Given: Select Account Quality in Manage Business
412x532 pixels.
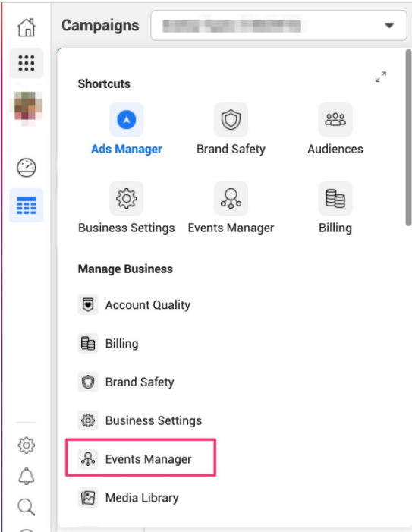Looking at the screenshot, I should tap(134, 305).
